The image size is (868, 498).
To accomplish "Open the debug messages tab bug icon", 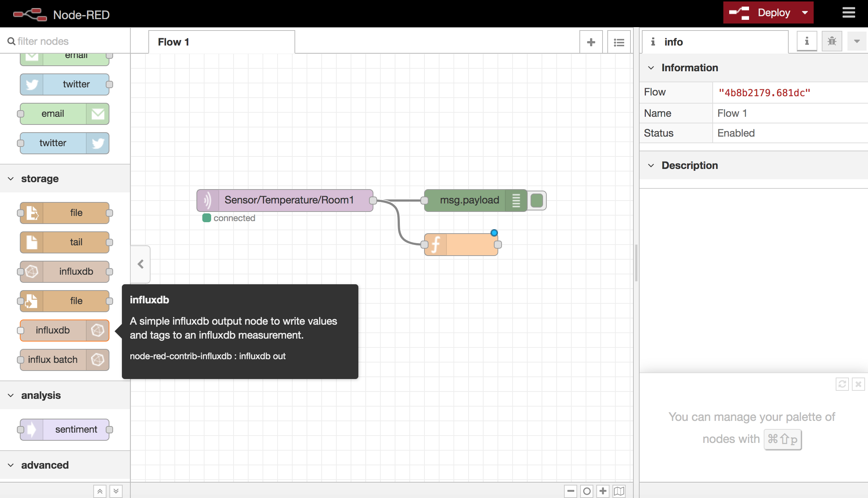I will point(832,41).
